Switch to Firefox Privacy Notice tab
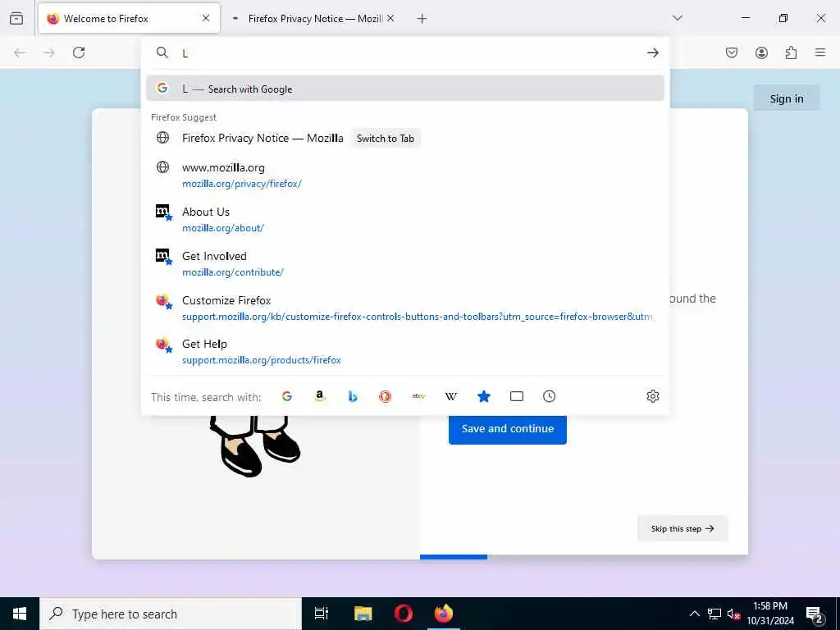Viewport: 840px width, 630px height. click(x=313, y=18)
